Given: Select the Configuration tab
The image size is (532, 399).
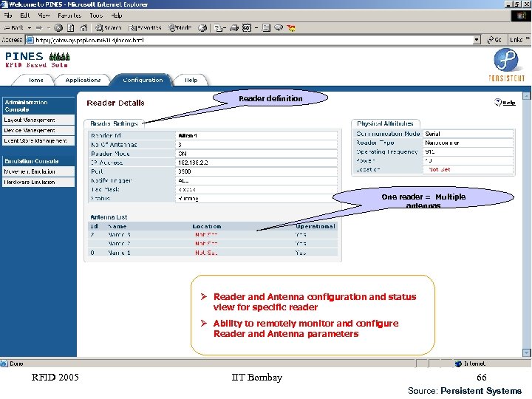Looking at the screenshot, I should click(143, 80).
